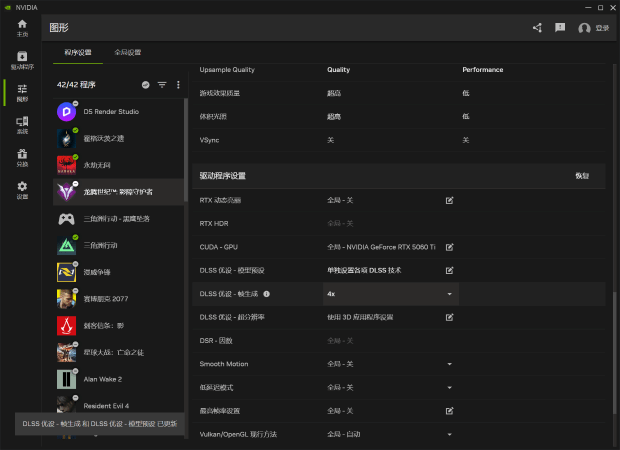The width and height of the screenshot is (620, 450).
Task: Open the feedback message icon in header
Action: pyautogui.click(x=560, y=28)
